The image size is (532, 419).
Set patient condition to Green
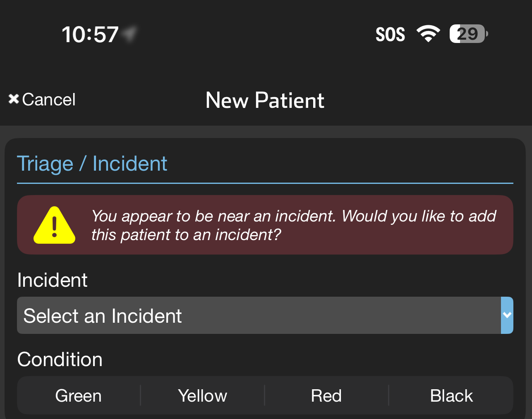79,396
